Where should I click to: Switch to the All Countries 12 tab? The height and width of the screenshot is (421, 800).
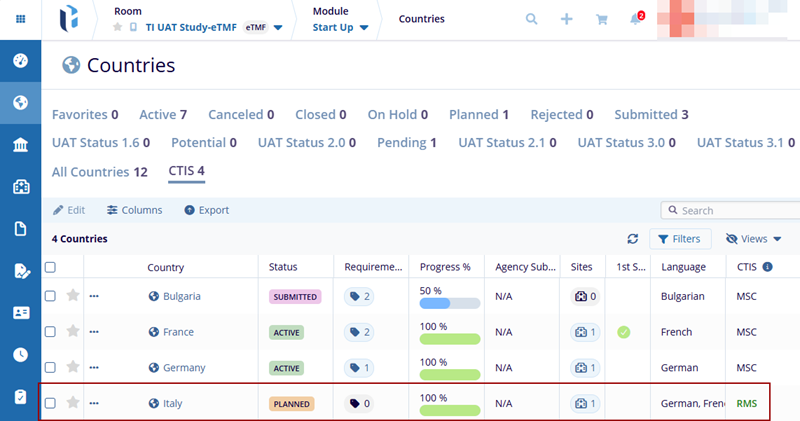tap(99, 171)
